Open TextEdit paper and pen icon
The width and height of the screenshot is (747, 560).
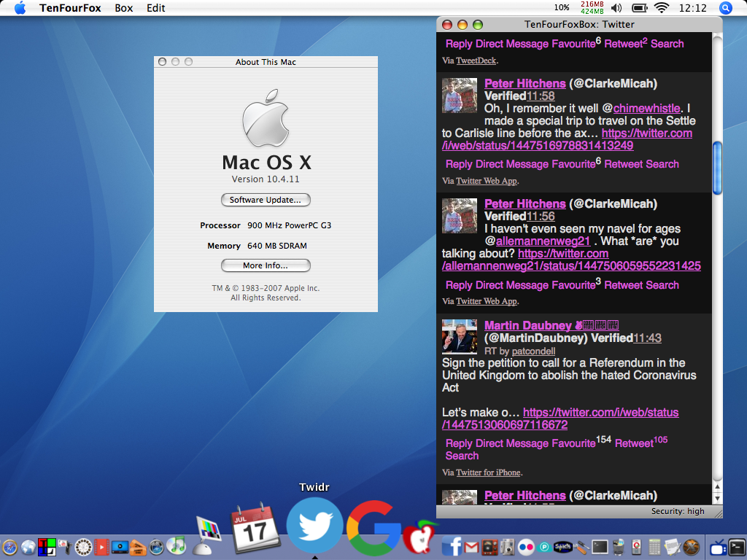[673, 547]
